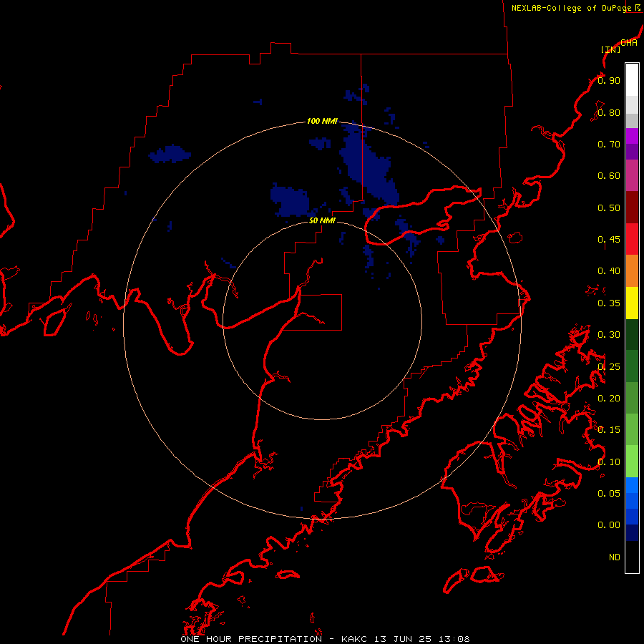Viewport: 644px width, 644px height.
Task: Select the yellow swatch beside 0.35
Action: pos(632,303)
